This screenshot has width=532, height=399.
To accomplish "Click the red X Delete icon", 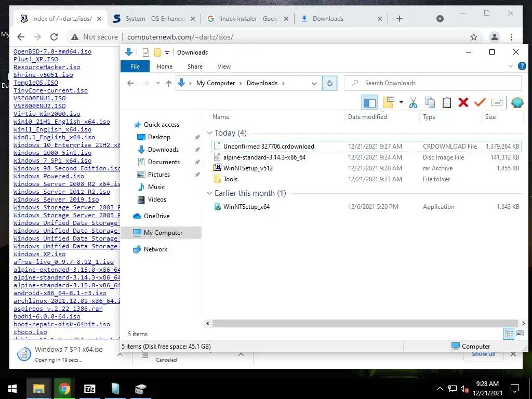I will point(463,102).
